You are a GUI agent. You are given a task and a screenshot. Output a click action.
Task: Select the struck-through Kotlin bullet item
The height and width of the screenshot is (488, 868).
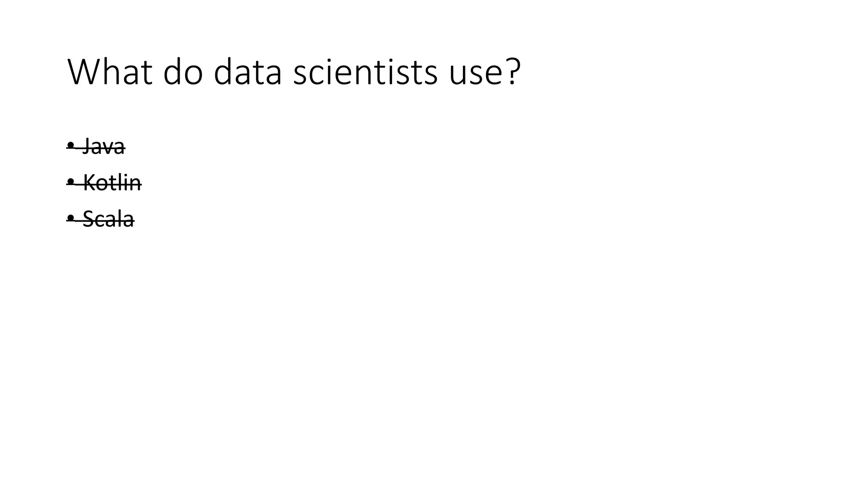click(104, 183)
